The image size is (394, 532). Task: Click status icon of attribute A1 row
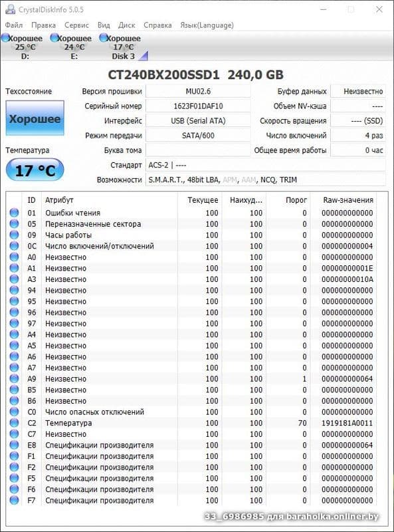click(x=14, y=268)
